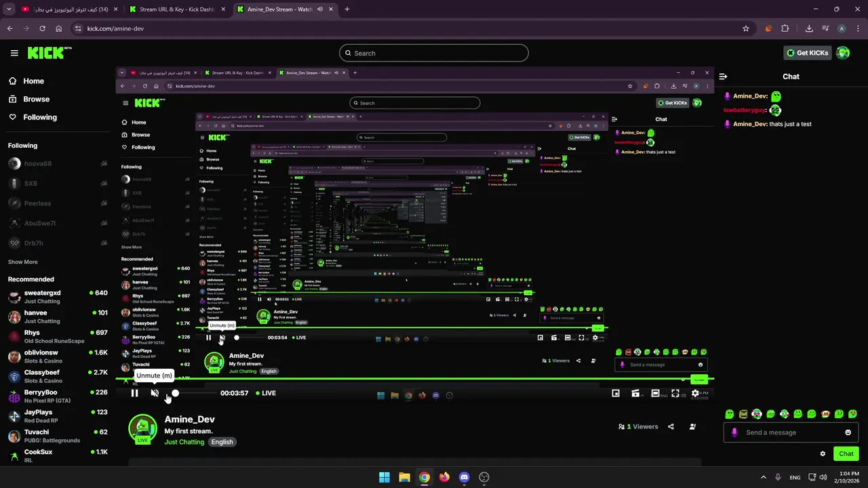
Task: Open SXB channel in the main Following list
Action: click(58, 183)
